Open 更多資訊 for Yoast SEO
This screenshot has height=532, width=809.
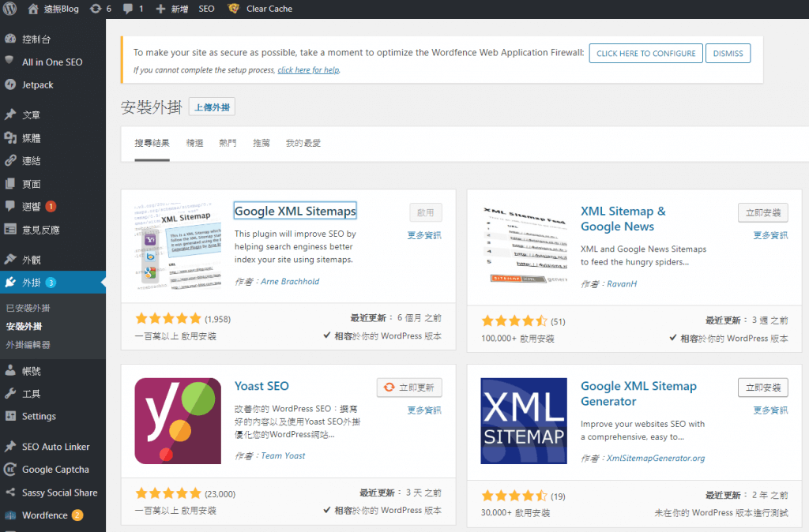[424, 410]
